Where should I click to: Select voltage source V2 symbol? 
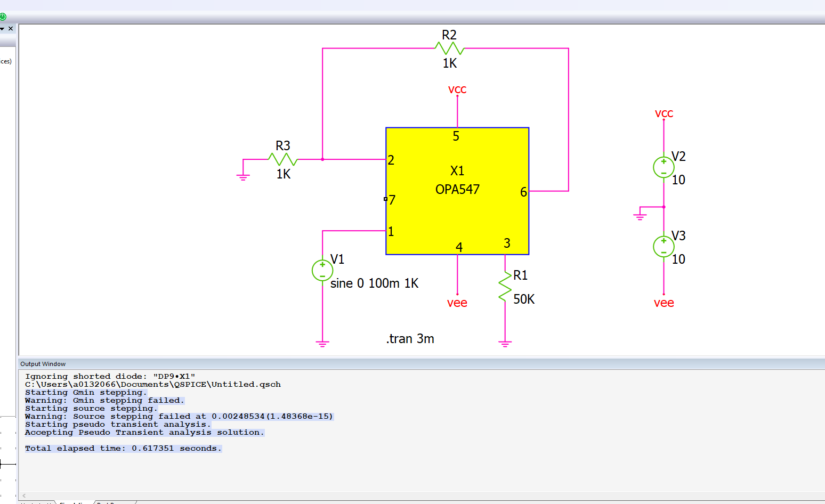(664, 167)
